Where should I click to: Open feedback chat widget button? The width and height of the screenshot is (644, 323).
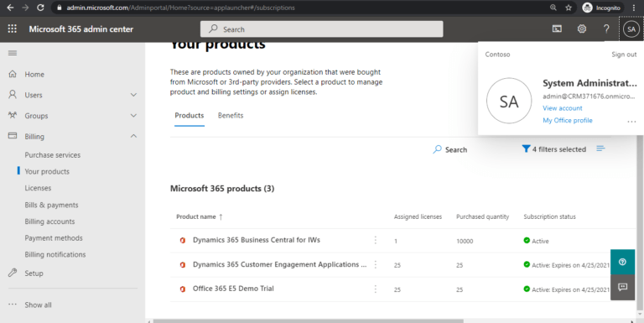(x=623, y=287)
